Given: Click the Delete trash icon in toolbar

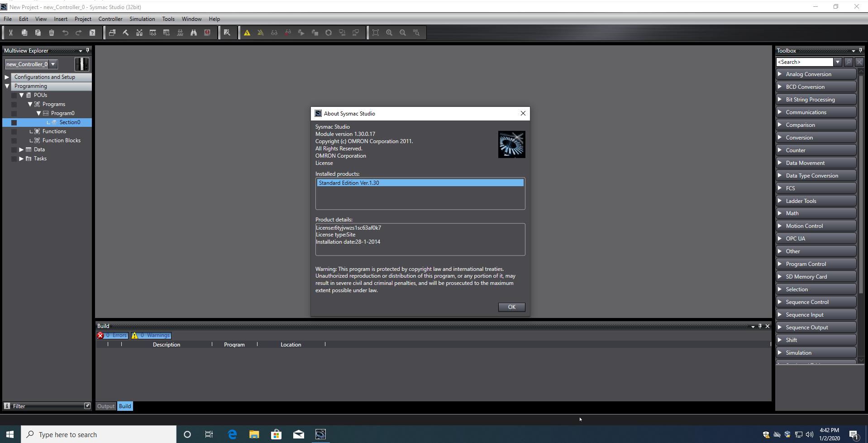Looking at the screenshot, I should pos(52,33).
